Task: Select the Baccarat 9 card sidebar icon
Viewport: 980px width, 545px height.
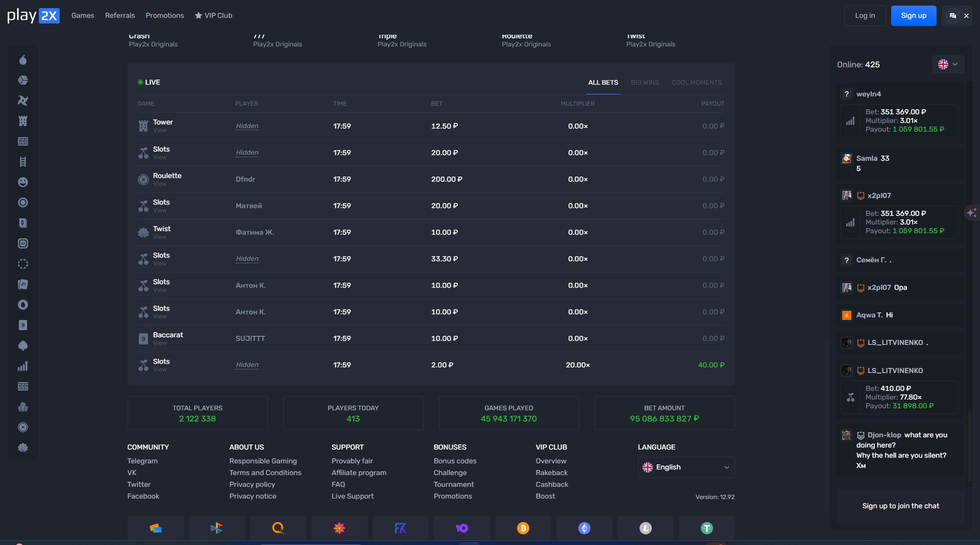Action: pos(23,325)
